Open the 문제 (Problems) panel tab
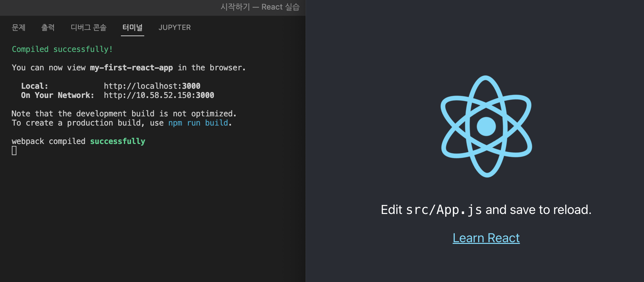This screenshot has width=644, height=282. (x=19, y=28)
